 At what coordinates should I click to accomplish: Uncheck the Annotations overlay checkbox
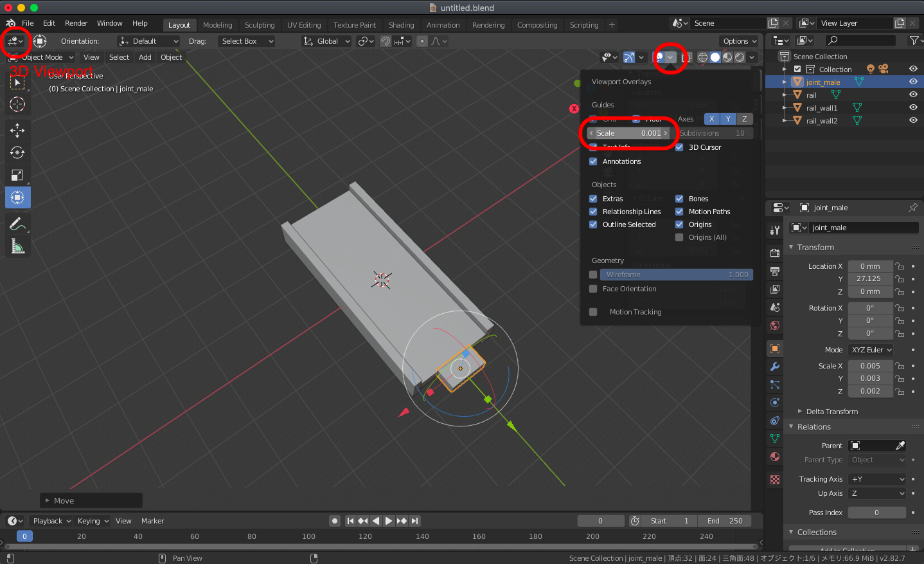pyautogui.click(x=593, y=161)
